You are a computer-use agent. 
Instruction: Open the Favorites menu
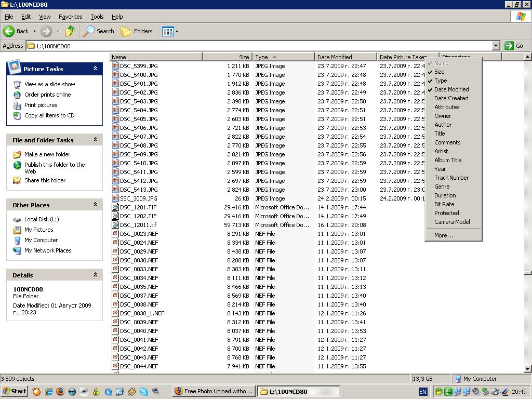tap(70, 17)
